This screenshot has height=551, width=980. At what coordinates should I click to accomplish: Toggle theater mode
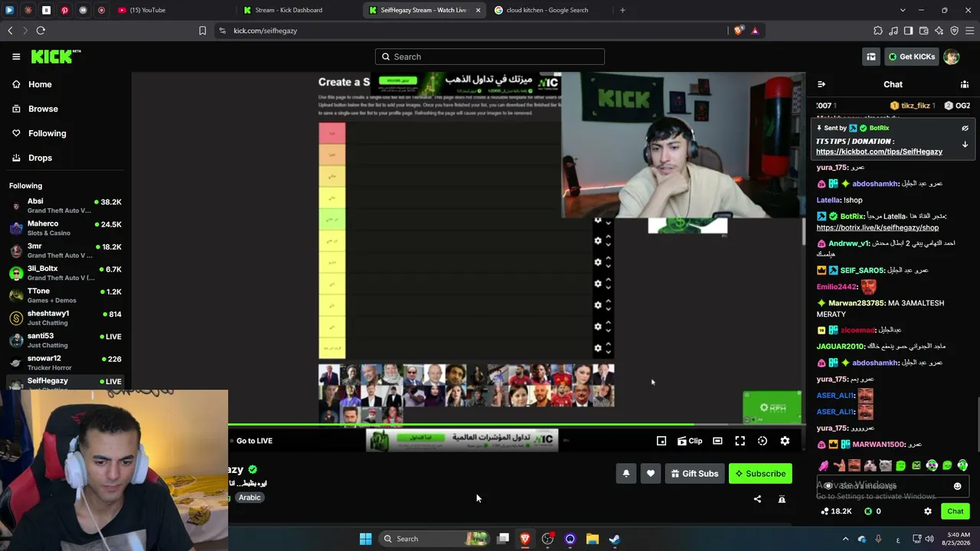pos(717,441)
